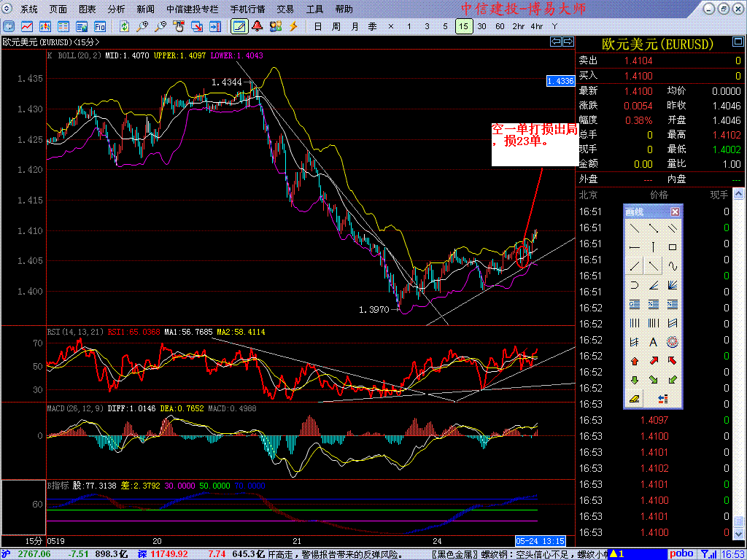Place a green down arrow marker

point(635,379)
